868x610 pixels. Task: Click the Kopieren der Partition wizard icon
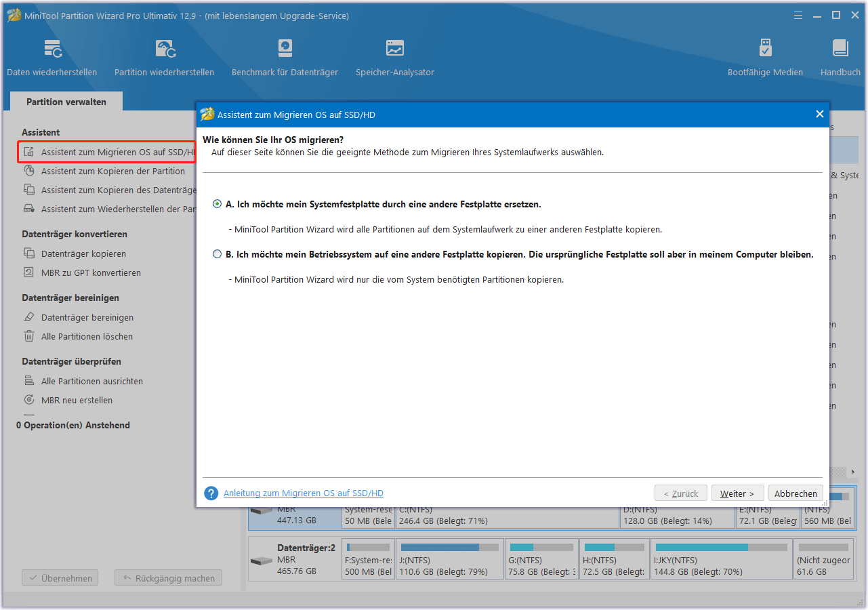(x=28, y=171)
